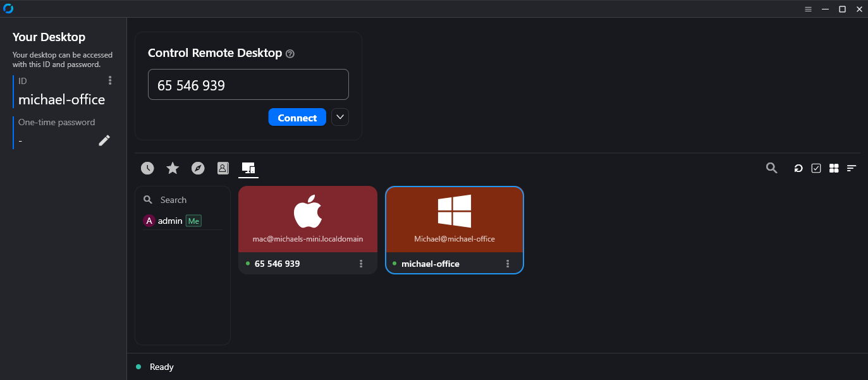The image size is (868, 380).
Task: Open three-dot menu for 65 546 939
Action: click(361, 264)
